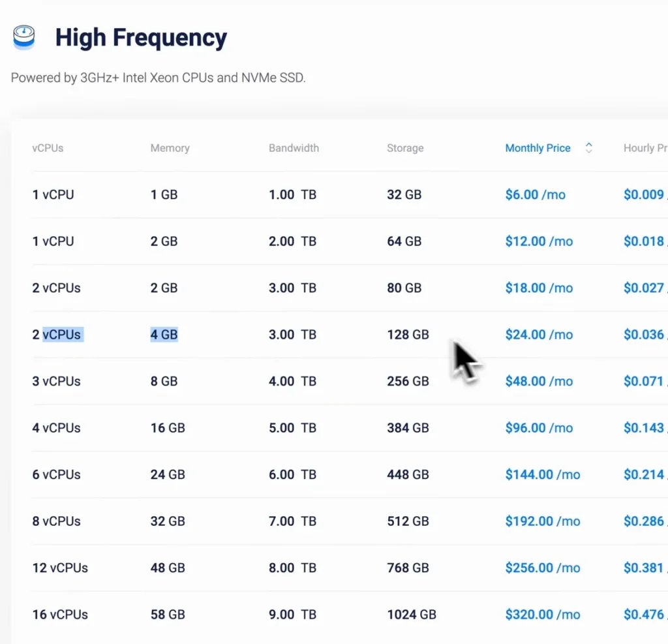Click the '1.00 TB' bandwidth cell
The height and width of the screenshot is (644, 668).
293,195
